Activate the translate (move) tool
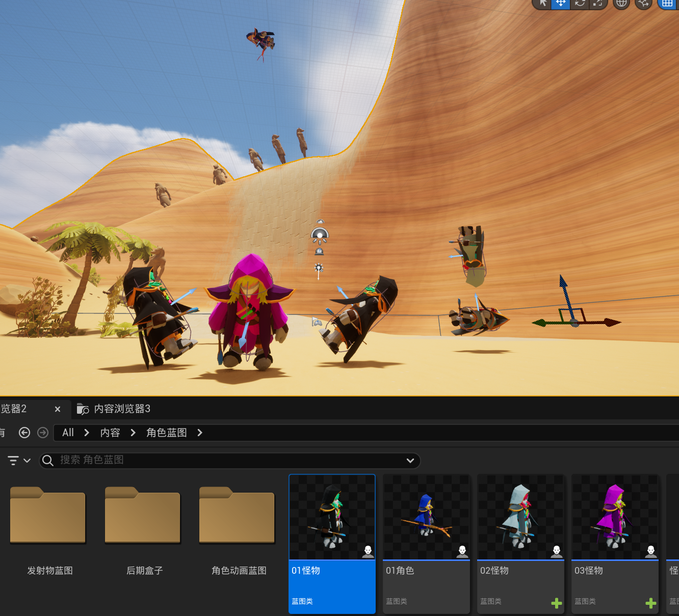The height and width of the screenshot is (616, 679). point(561,3)
